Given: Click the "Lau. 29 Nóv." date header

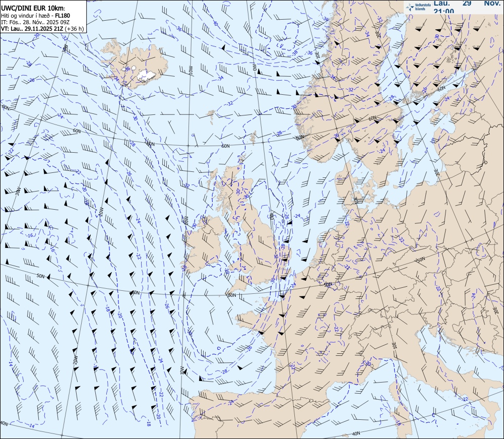Looking at the screenshot, I should coord(467,3).
